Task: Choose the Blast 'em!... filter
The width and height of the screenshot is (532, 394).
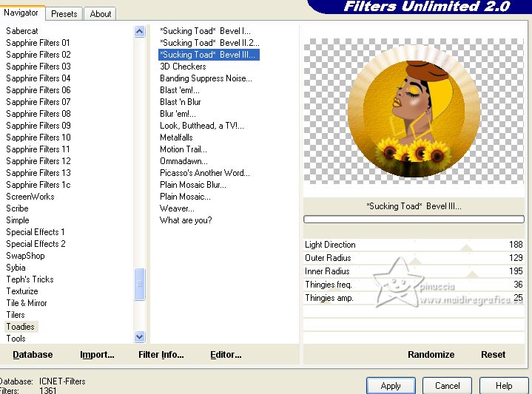Action: [180, 90]
